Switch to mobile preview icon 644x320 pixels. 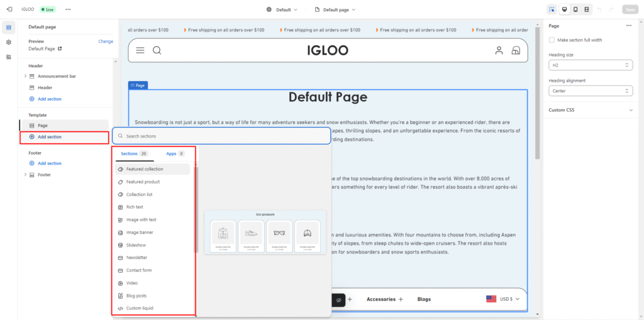tap(575, 9)
